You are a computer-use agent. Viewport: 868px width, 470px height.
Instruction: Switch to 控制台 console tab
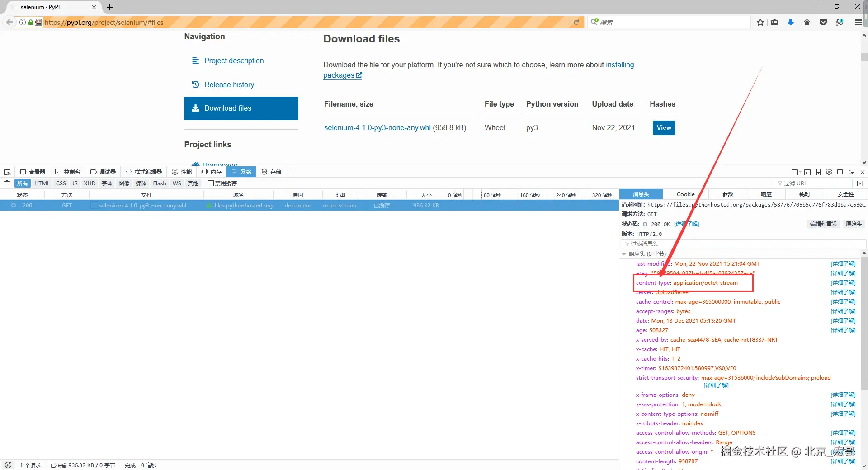[x=68, y=172]
